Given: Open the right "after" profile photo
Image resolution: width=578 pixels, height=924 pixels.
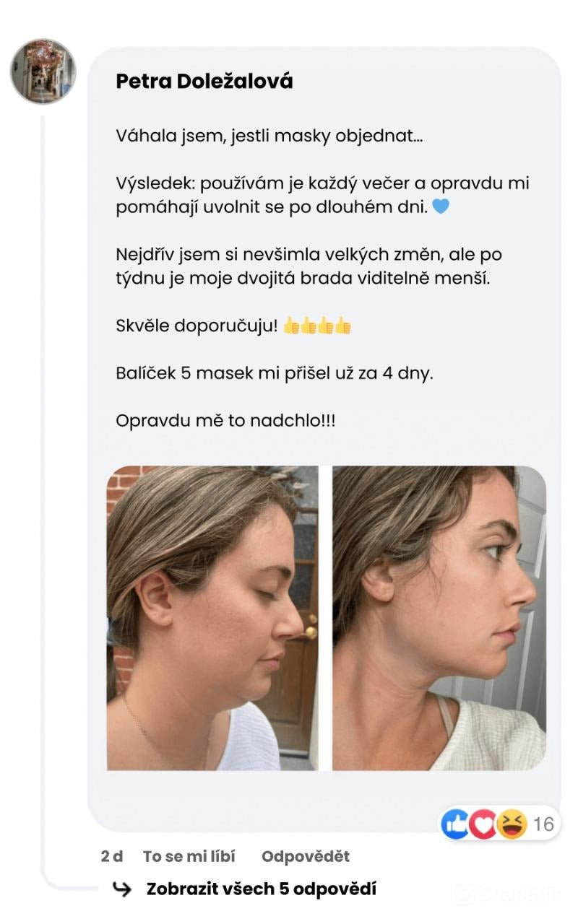Looking at the screenshot, I should 439,618.
